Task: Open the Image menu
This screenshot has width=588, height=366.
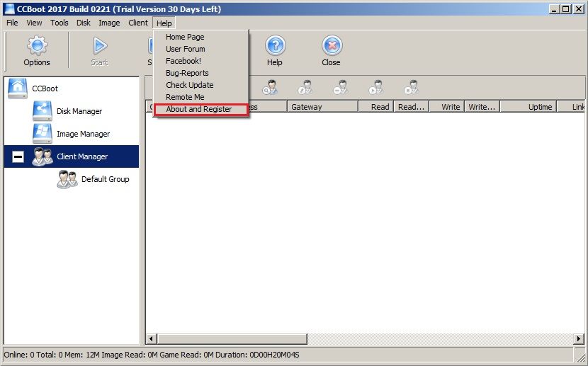Action: 109,23
